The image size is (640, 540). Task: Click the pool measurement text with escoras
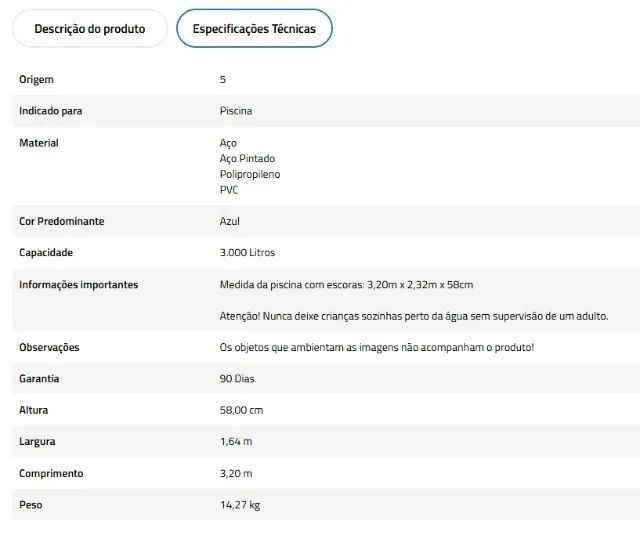(x=347, y=284)
